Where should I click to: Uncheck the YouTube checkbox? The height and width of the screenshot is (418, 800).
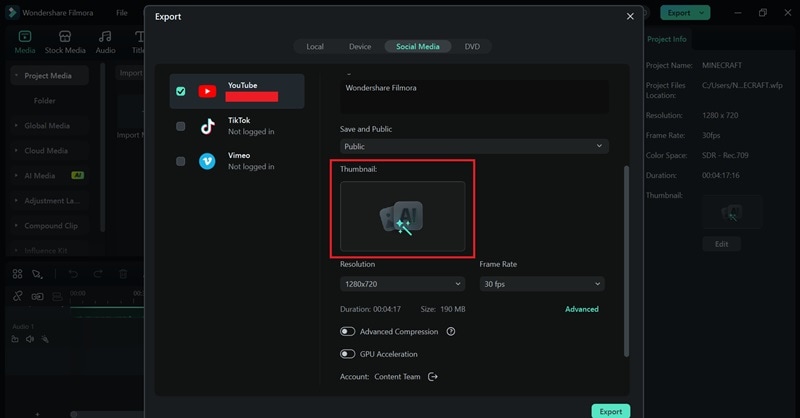pos(181,91)
